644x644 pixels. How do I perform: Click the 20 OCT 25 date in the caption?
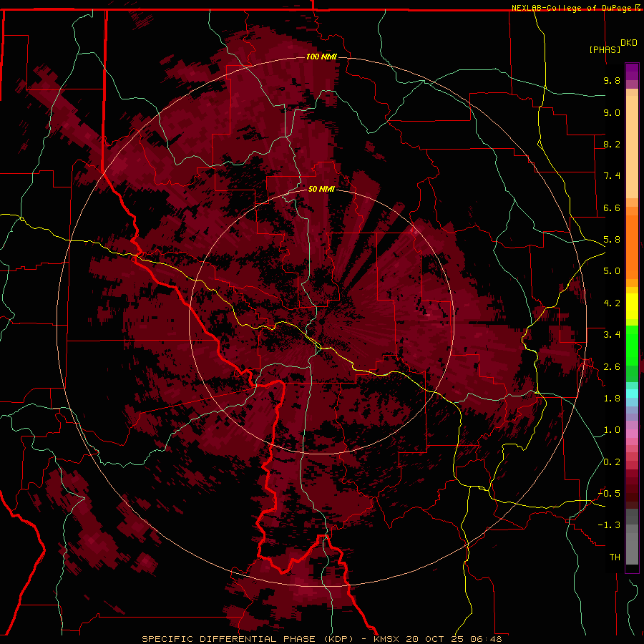(436, 639)
